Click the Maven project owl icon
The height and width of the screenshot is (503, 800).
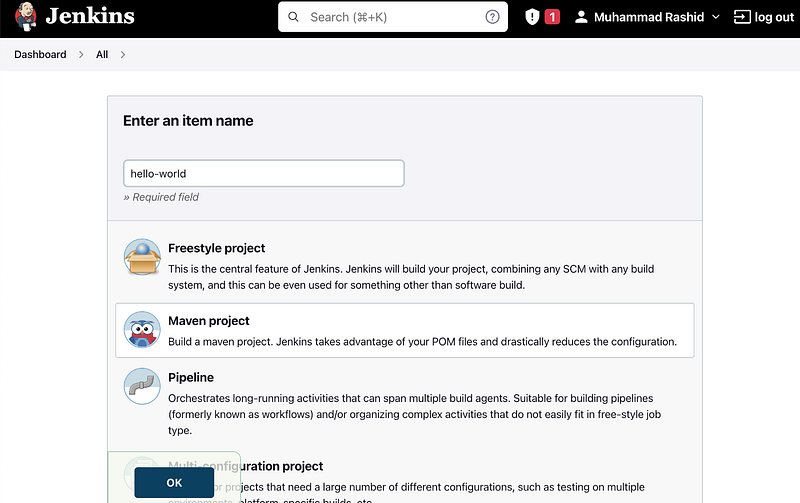click(142, 329)
